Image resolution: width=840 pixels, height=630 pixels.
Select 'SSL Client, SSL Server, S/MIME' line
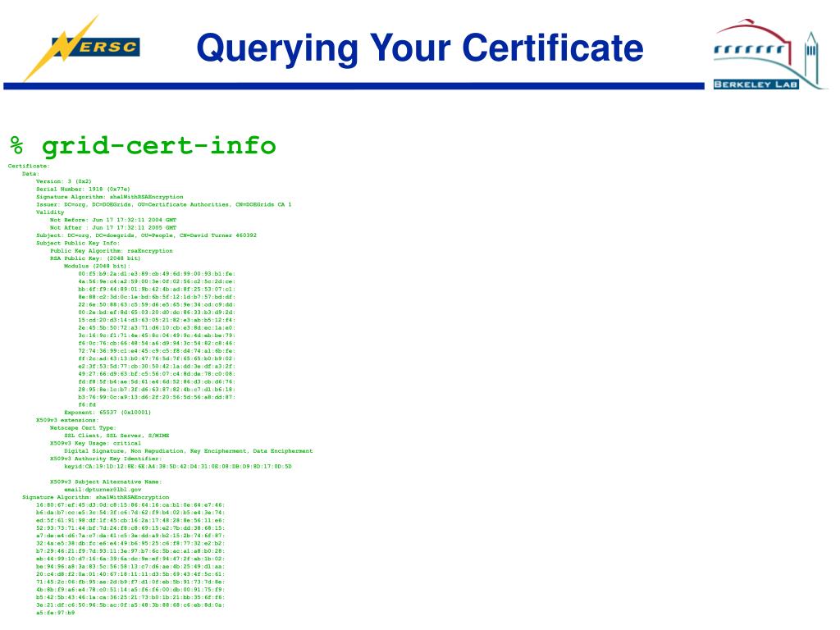[116, 436]
